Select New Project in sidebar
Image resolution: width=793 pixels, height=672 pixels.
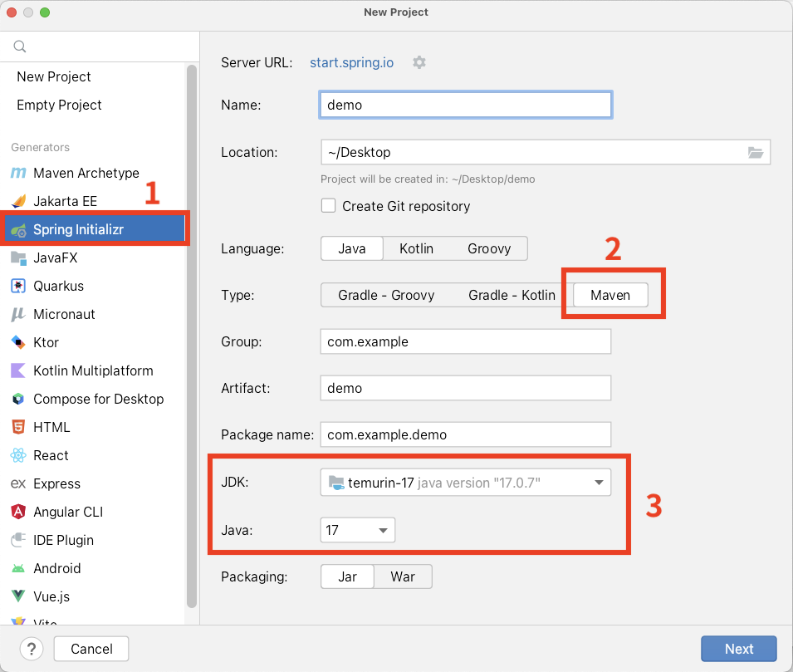click(x=54, y=77)
